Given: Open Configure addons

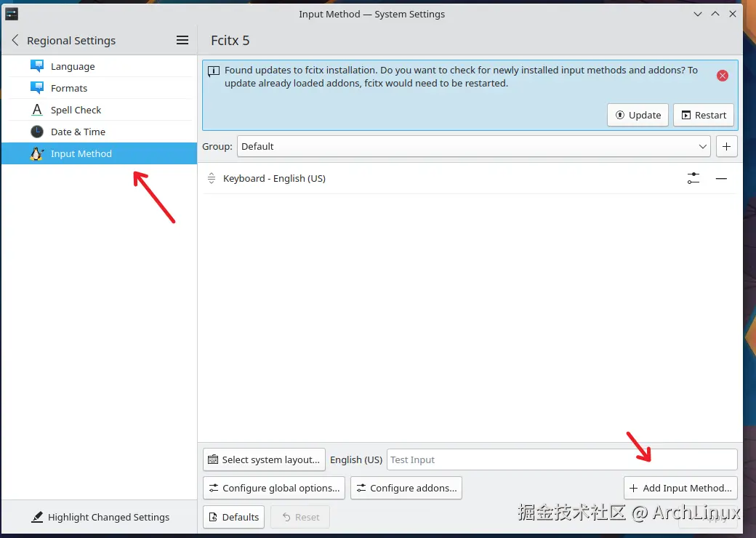Looking at the screenshot, I should click(x=406, y=488).
